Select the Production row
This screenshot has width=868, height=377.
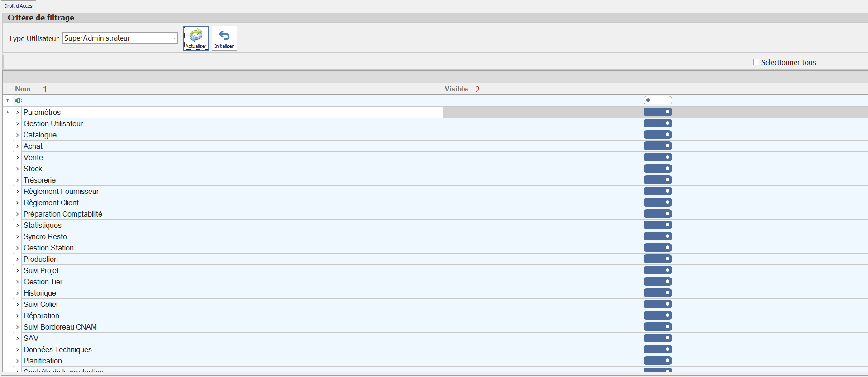click(x=41, y=259)
